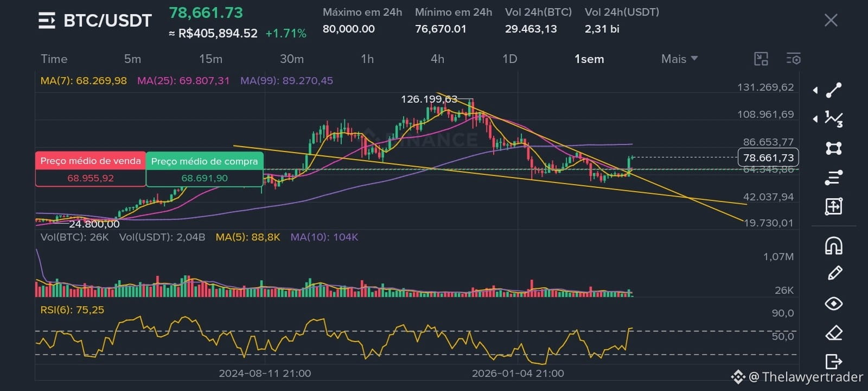Image resolution: width=868 pixels, height=391 pixels.
Task: Switch to the 30m timeframe
Action: coord(291,59)
